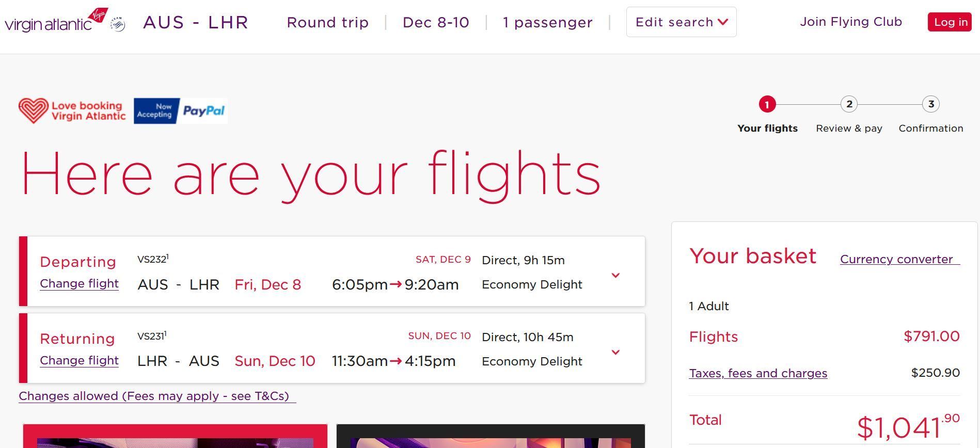Click the Round trip header item
This screenshot has height=448, width=980.
(x=328, y=23)
